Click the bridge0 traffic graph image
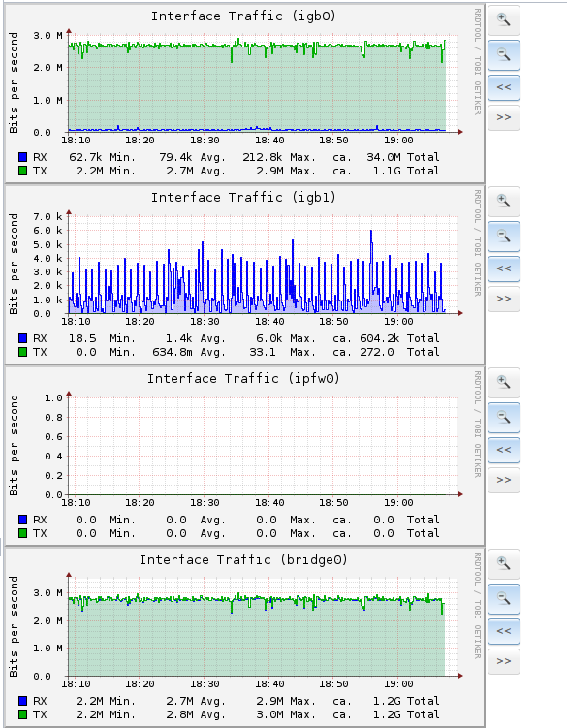Viewport: 567px width, 728px height. pos(244,638)
